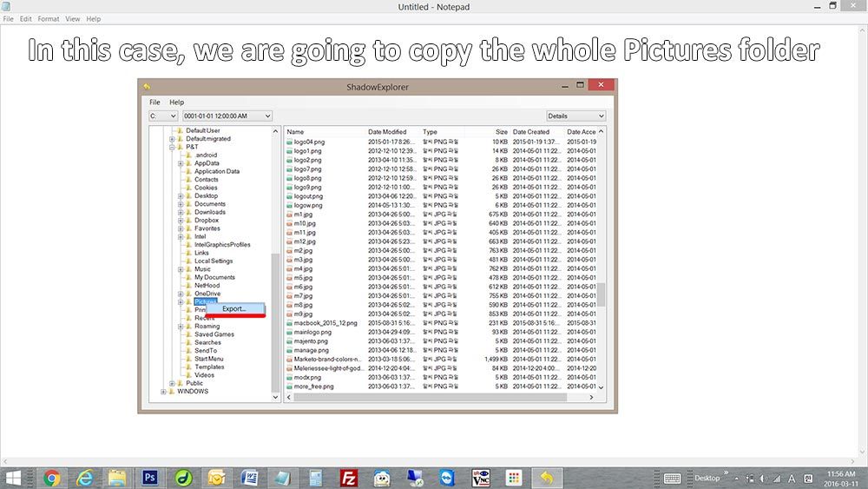Expand the AppData folder node
This screenshot has width=868, height=489.
click(181, 163)
